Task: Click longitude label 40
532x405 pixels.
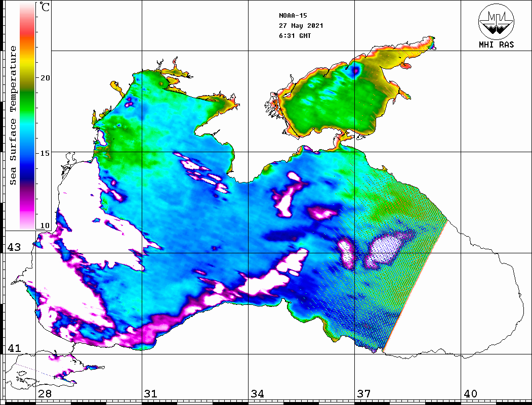Action: (470, 393)
